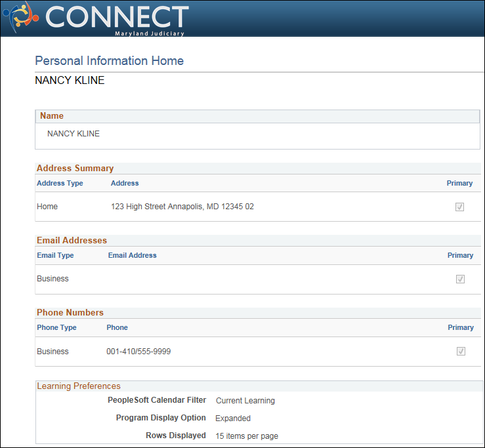Image resolution: width=485 pixels, height=448 pixels.
Task: Click the Rows Displayed label
Action: pos(176,436)
